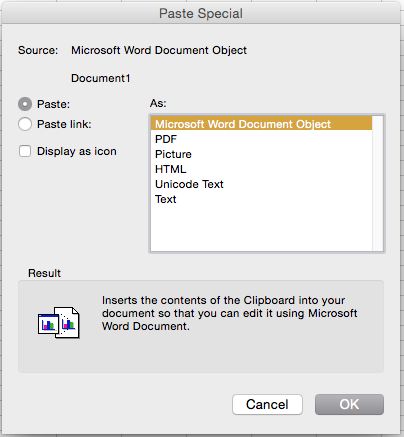This screenshot has width=404, height=437.
Task: Click the Result paste preview icon
Action: coord(59,323)
